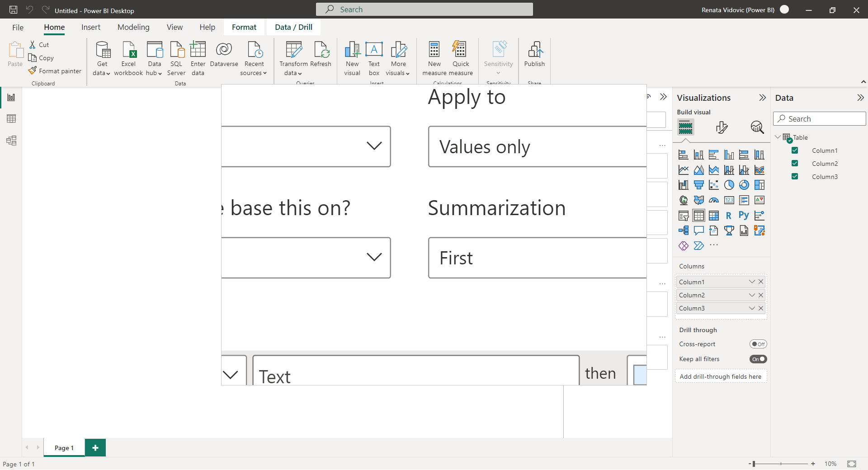Open the Model view in sidebar
The width and height of the screenshot is (868, 470).
(11, 141)
